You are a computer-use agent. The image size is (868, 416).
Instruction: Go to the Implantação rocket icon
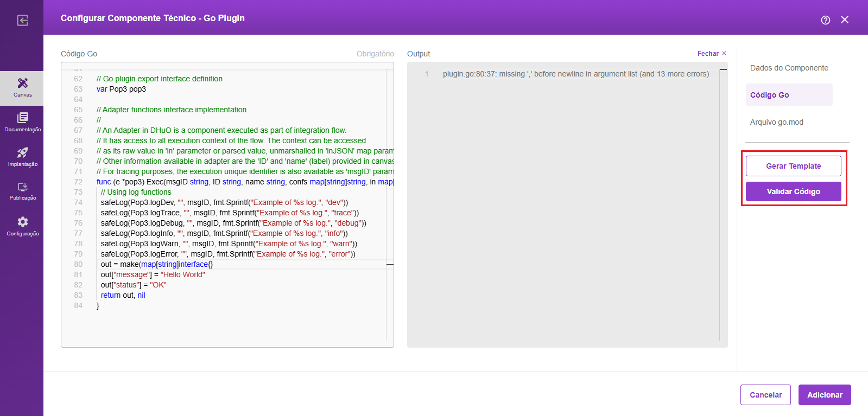pyautogui.click(x=22, y=156)
